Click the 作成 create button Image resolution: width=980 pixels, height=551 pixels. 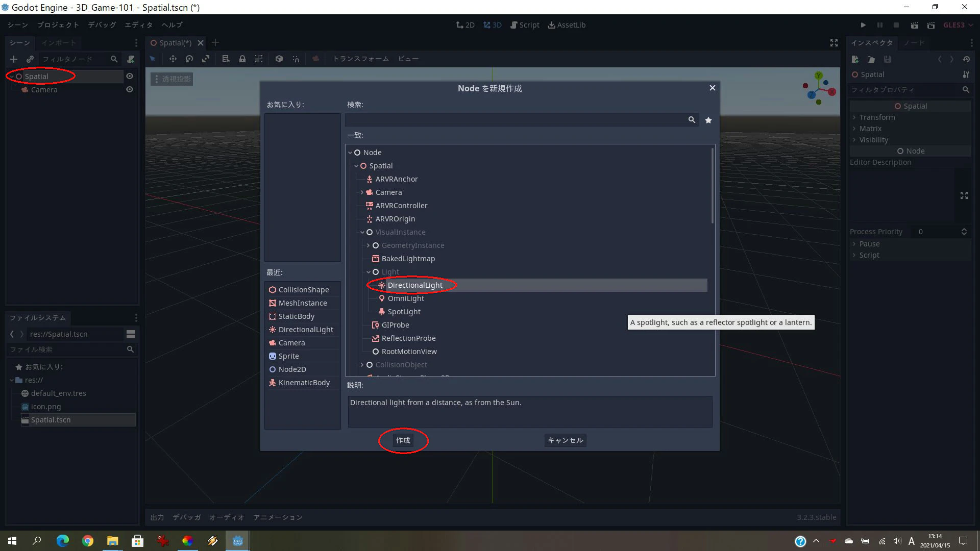[x=403, y=440]
